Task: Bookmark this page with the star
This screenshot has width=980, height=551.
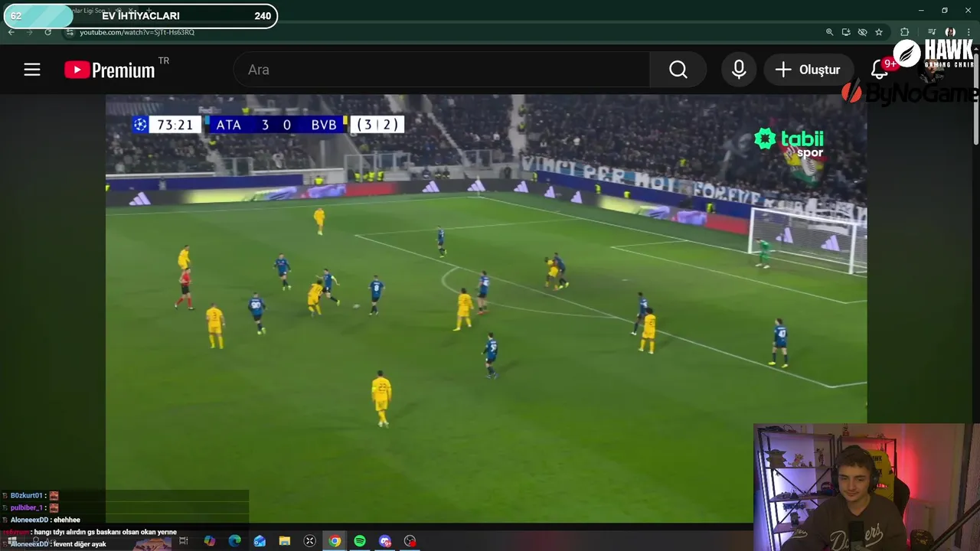Action: [879, 32]
